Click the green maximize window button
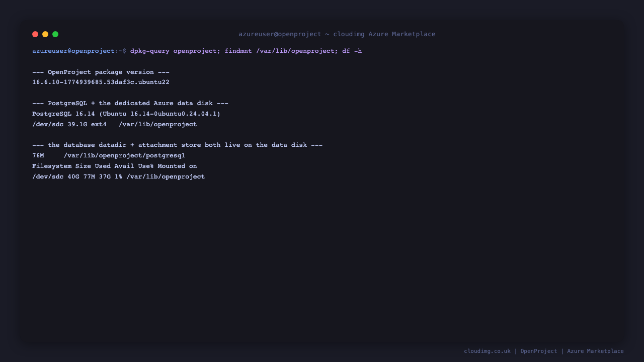 (55, 34)
